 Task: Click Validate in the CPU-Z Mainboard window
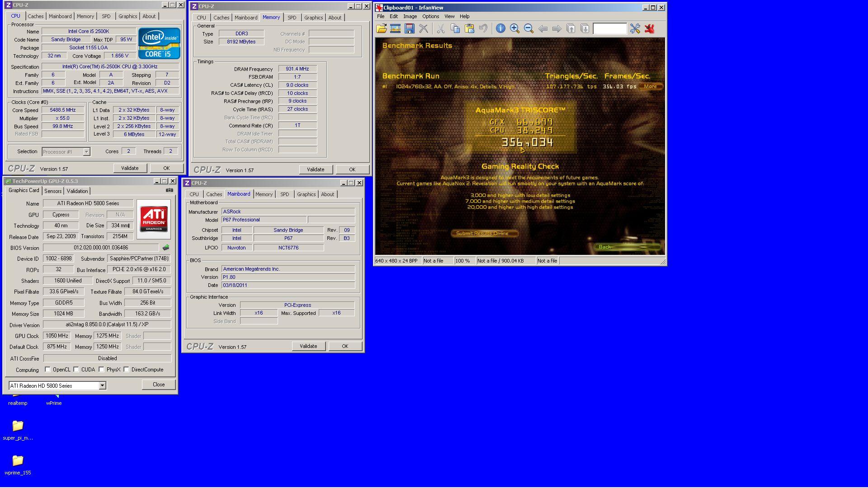click(x=308, y=346)
